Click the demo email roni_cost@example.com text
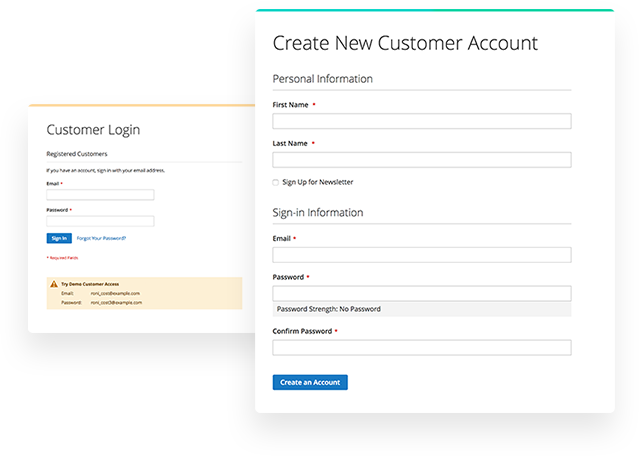This screenshot has height=456, width=639. click(x=115, y=293)
